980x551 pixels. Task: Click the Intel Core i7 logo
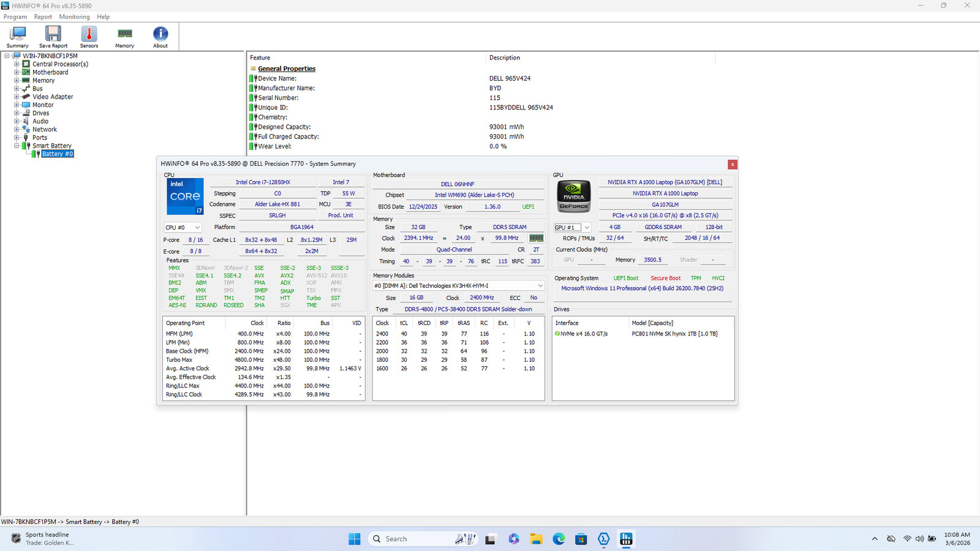point(185,197)
